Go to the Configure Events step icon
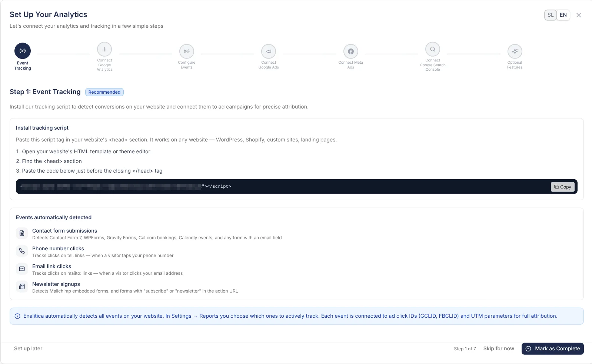Viewport: 592px width, 364px height. [187, 51]
